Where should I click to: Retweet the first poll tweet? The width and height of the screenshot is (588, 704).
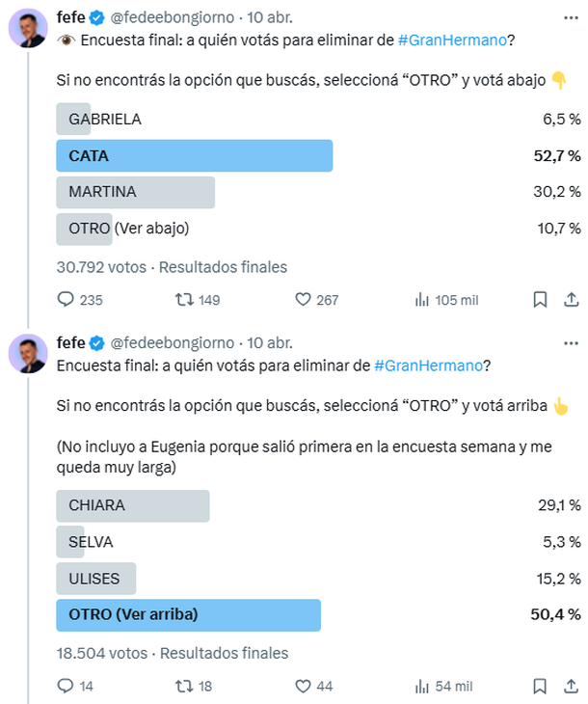pos(181,300)
